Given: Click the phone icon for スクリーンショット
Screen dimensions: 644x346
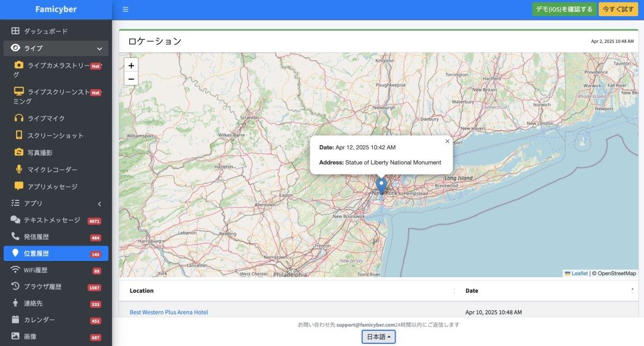Looking at the screenshot, I should 19,135.
